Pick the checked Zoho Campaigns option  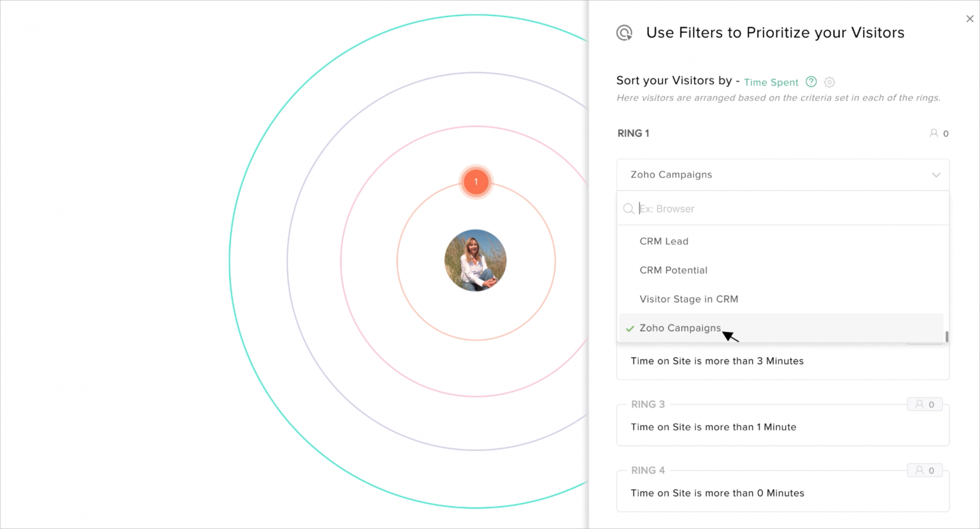tap(680, 328)
